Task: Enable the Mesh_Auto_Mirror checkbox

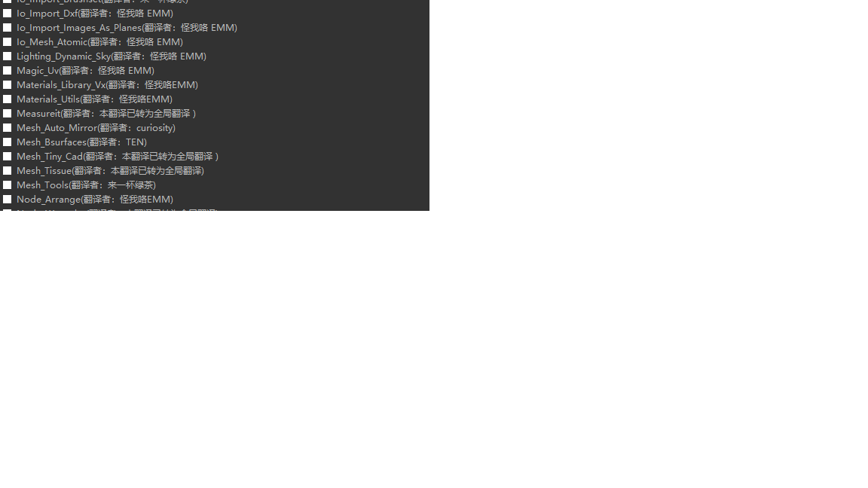Action: click(8, 128)
